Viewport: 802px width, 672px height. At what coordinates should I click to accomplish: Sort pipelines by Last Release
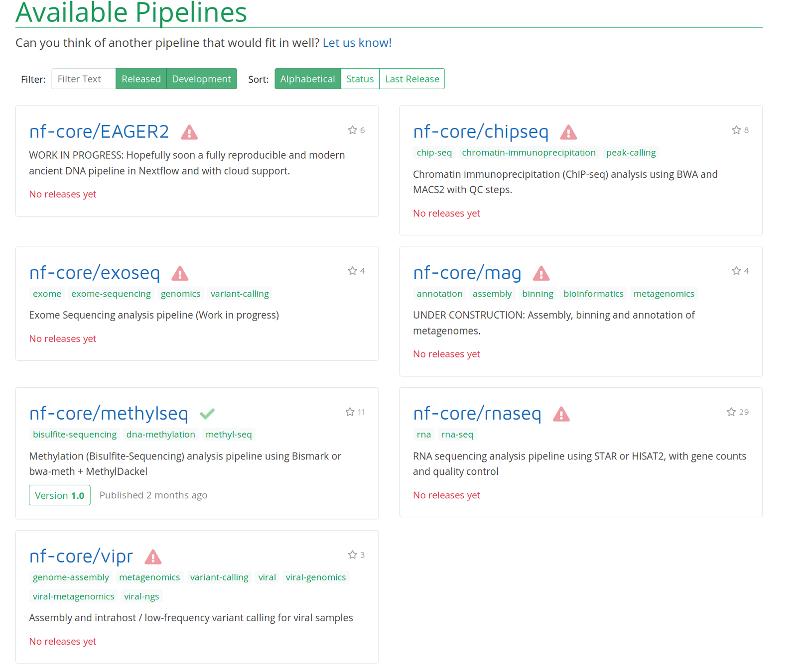[412, 79]
